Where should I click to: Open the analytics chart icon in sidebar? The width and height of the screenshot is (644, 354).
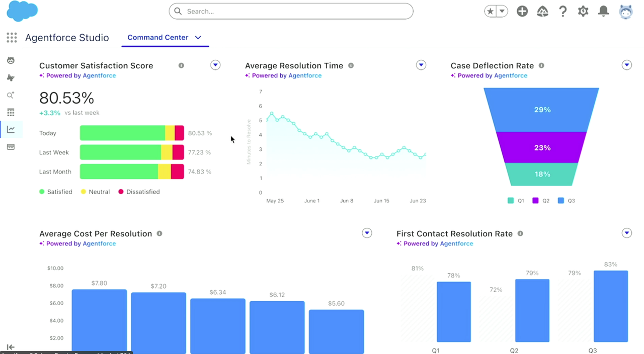[x=11, y=129]
